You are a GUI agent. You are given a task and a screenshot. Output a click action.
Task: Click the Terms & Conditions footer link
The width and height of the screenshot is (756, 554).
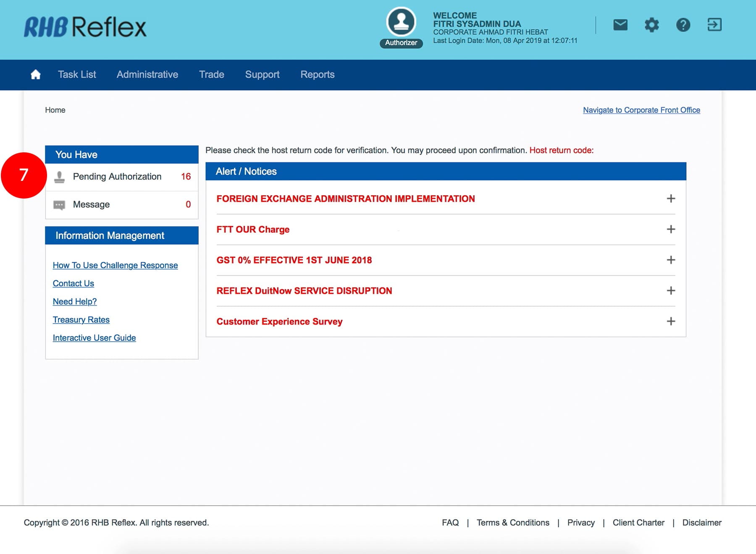pos(513,523)
